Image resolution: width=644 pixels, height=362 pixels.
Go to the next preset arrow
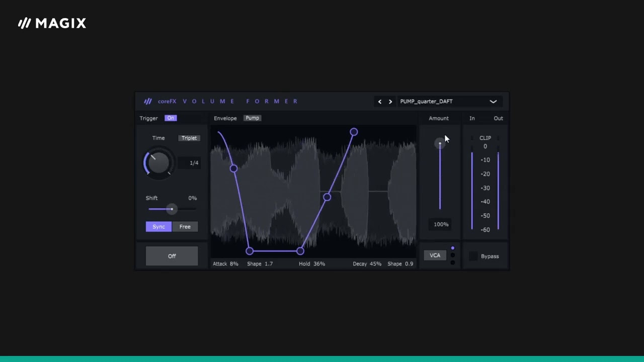tap(390, 102)
